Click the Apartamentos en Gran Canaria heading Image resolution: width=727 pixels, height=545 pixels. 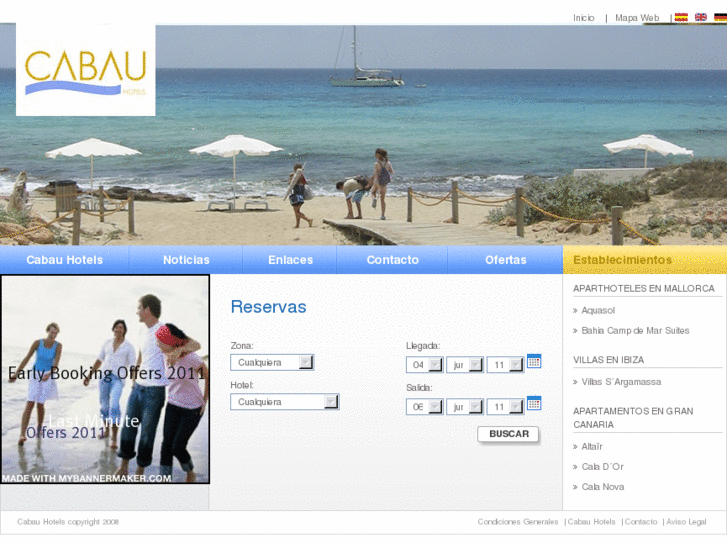[633, 418]
